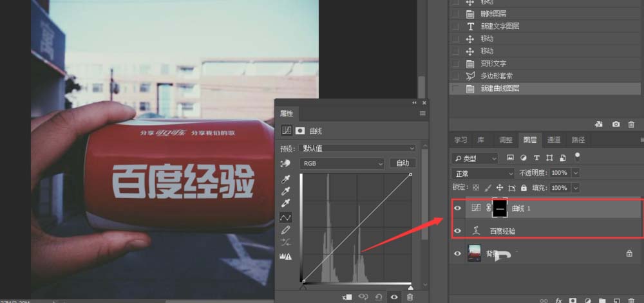This screenshot has height=303, width=644.
Task: Toggle layer filtering switch on or off
Action: (x=578, y=156)
